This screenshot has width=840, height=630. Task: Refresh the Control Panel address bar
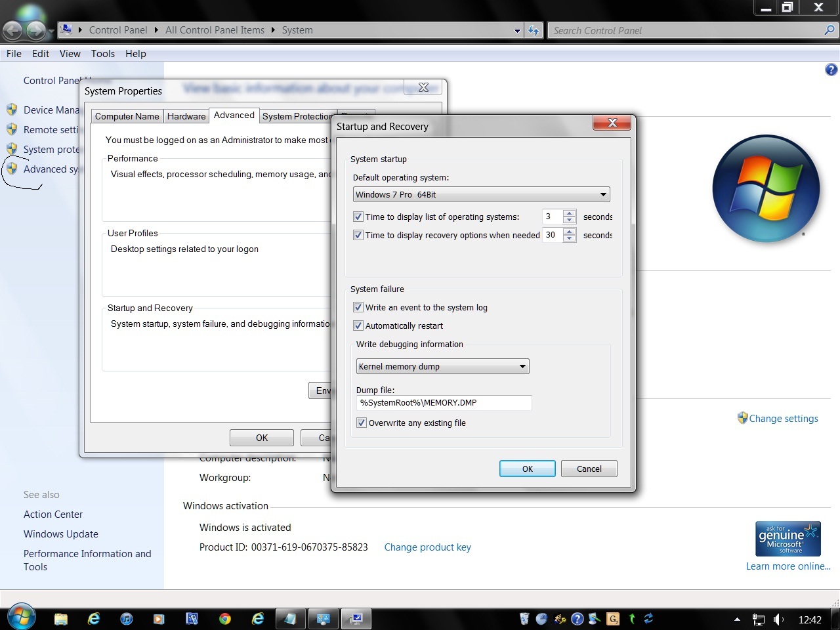tap(534, 30)
